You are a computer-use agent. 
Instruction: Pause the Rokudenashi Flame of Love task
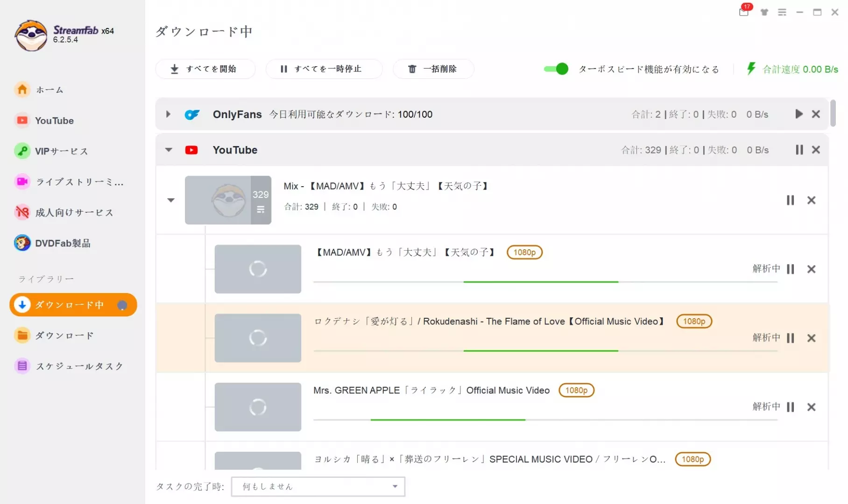point(790,338)
